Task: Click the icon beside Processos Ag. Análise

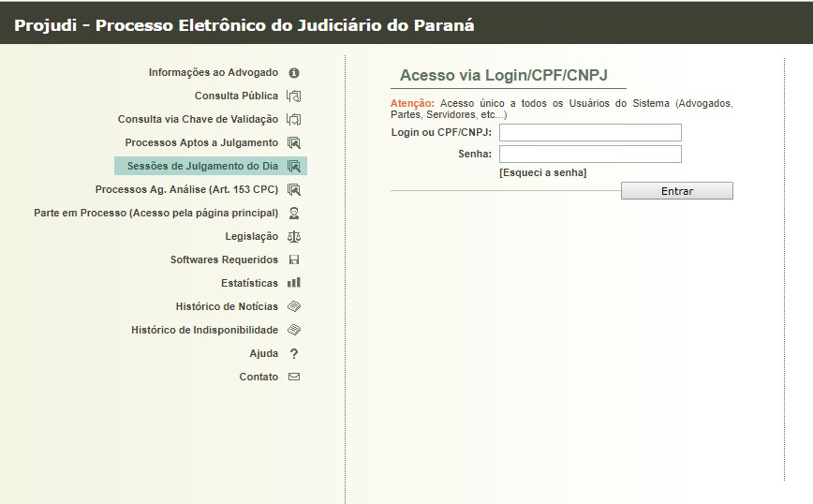Action: pos(294,190)
